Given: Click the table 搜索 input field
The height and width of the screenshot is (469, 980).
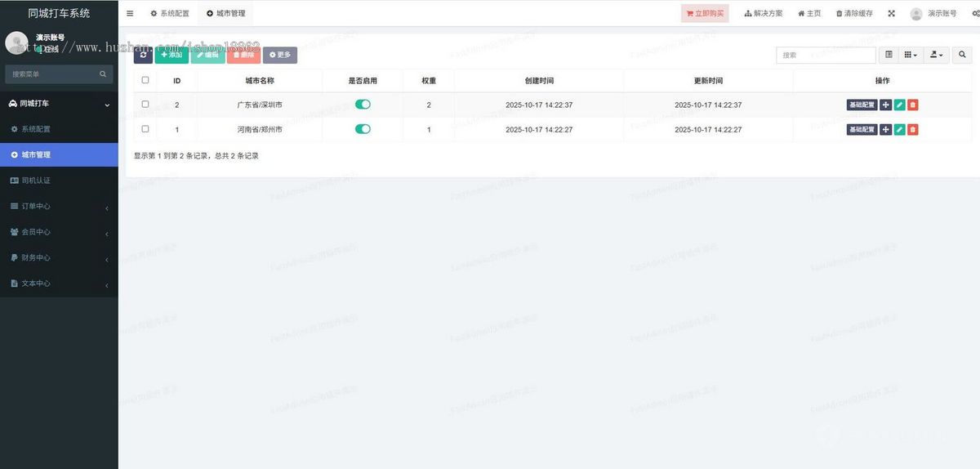Looking at the screenshot, I should (x=826, y=55).
